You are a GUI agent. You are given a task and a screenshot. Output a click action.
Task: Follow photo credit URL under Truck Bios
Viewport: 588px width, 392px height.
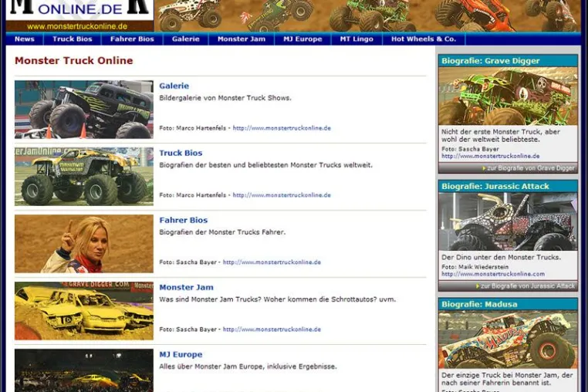(x=282, y=195)
